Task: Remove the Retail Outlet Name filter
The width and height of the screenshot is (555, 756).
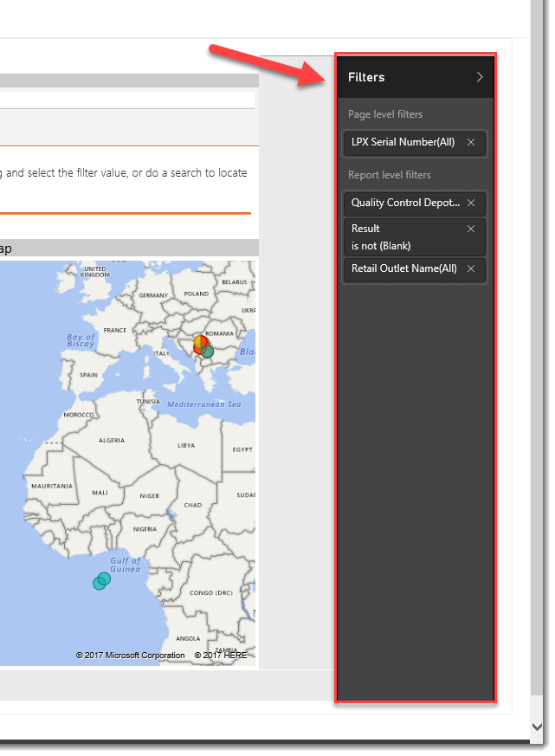Action: pos(471,268)
